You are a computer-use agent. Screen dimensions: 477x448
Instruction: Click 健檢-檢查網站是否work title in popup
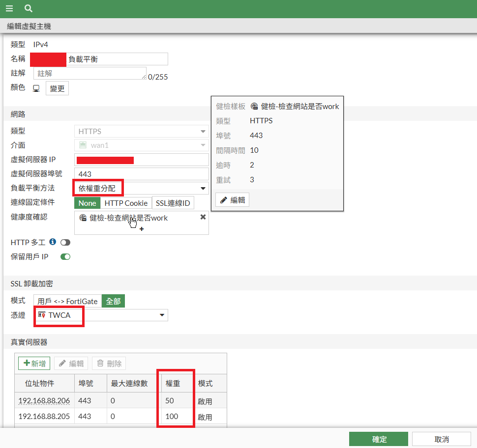tap(299, 107)
